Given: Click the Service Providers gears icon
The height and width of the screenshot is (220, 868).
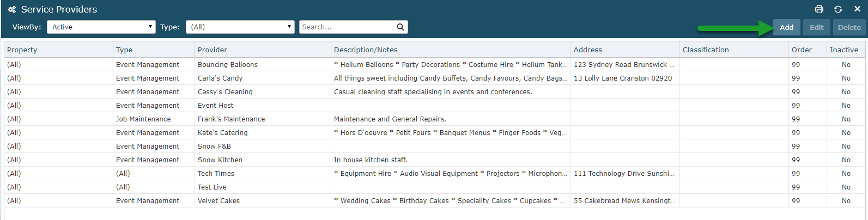Looking at the screenshot, I should (12, 9).
